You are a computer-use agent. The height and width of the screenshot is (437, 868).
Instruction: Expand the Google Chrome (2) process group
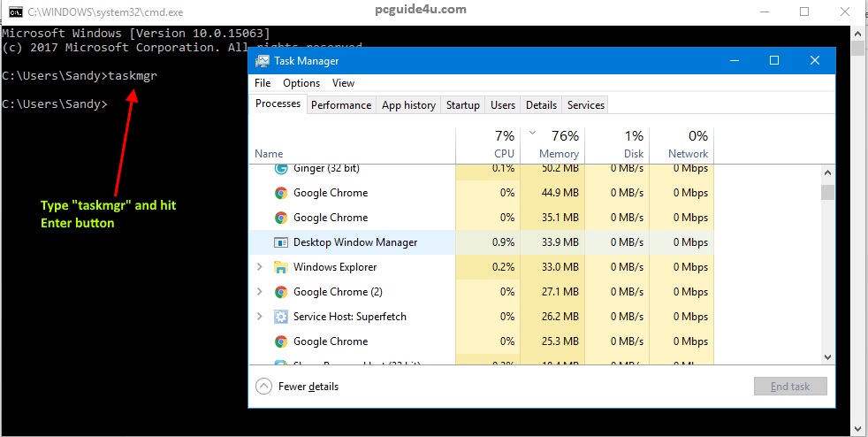pos(259,292)
